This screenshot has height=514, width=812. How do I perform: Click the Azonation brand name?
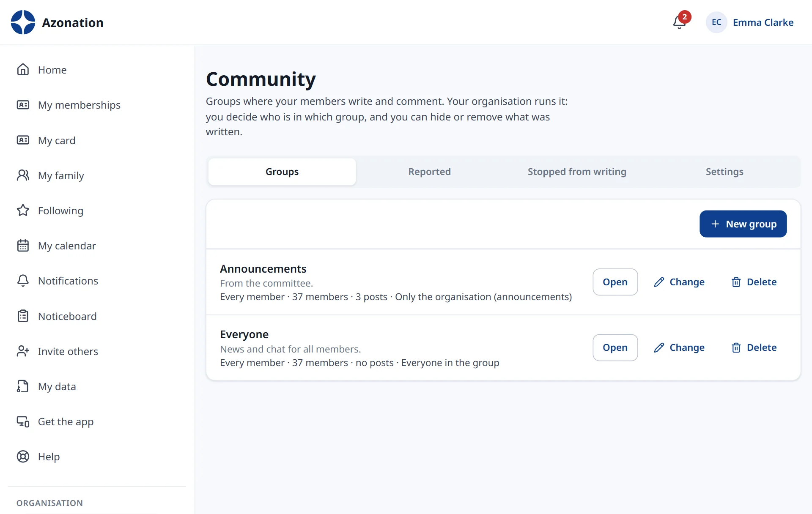[x=73, y=22]
